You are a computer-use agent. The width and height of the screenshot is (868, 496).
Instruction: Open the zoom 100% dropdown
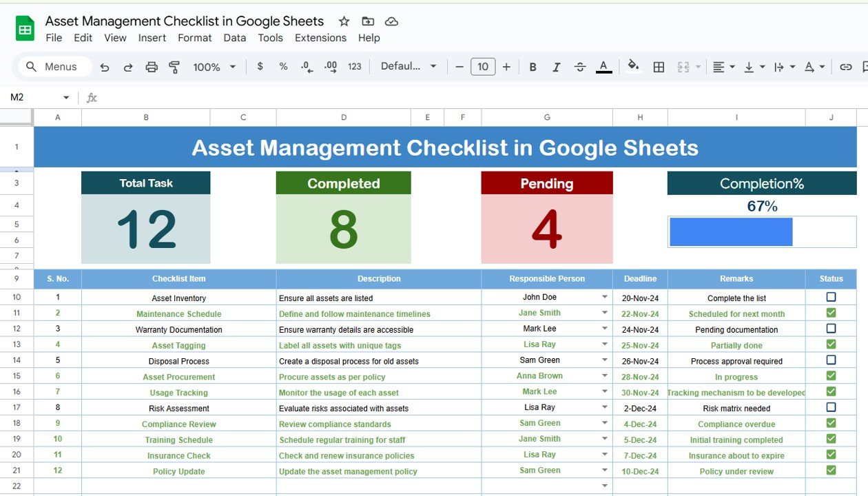pos(215,67)
